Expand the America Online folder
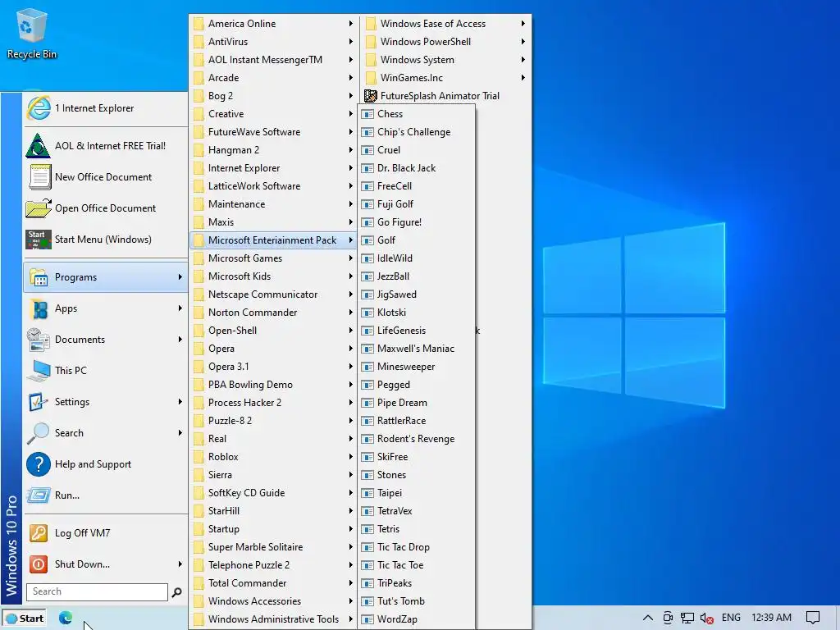The width and height of the screenshot is (840, 630). point(273,24)
